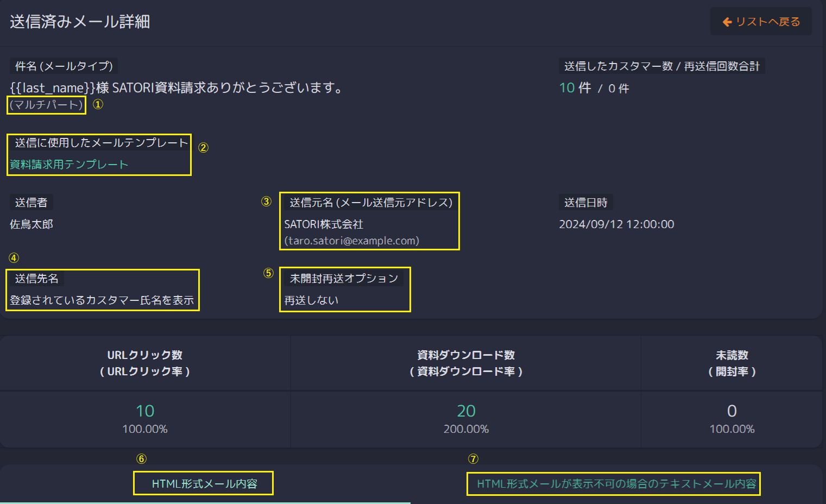Click the circled number ② marker
The image size is (826, 504).
pyautogui.click(x=203, y=148)
